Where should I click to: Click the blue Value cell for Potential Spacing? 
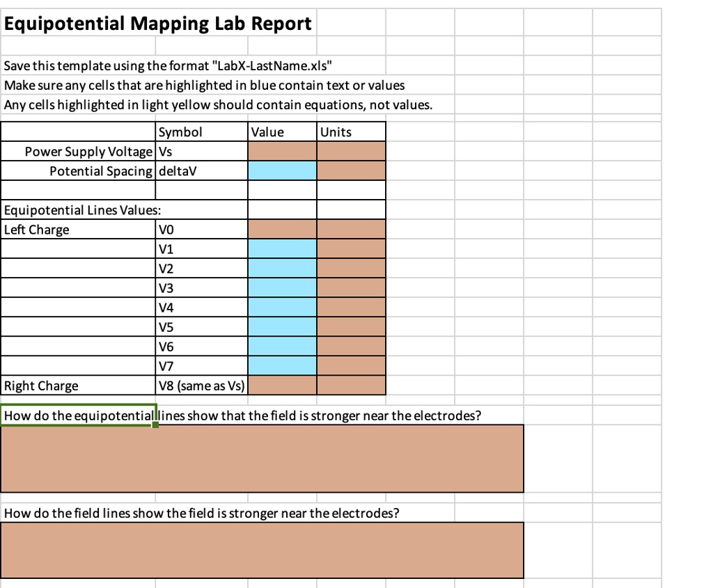click(x=282, y=170)
